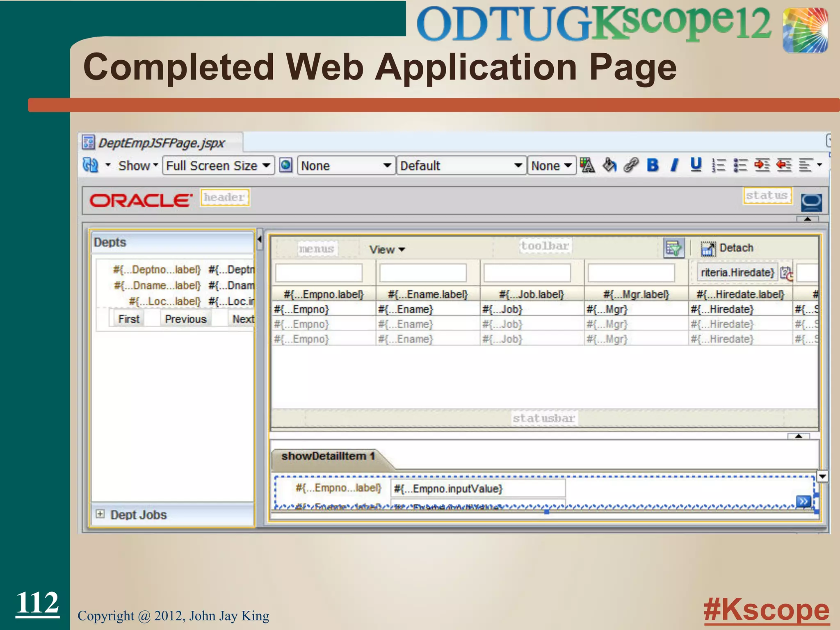Apply numbered list formatting

(x=719, y=165)
